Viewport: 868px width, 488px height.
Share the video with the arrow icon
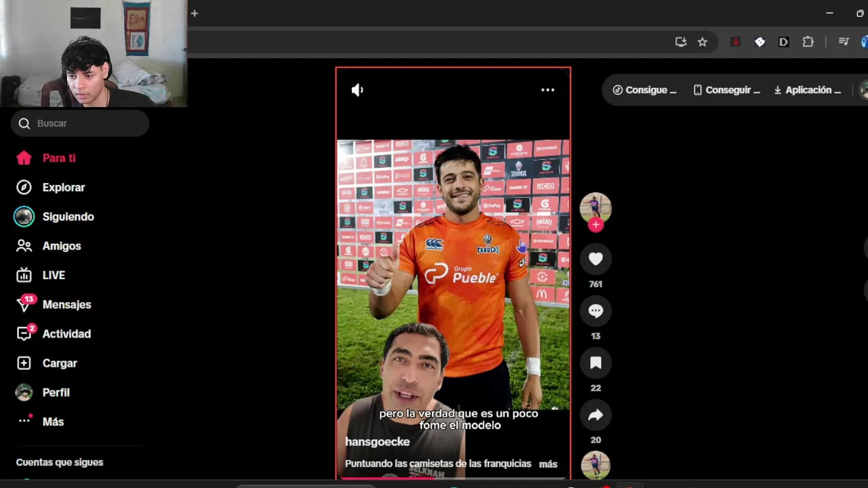(x=595, y=415)
